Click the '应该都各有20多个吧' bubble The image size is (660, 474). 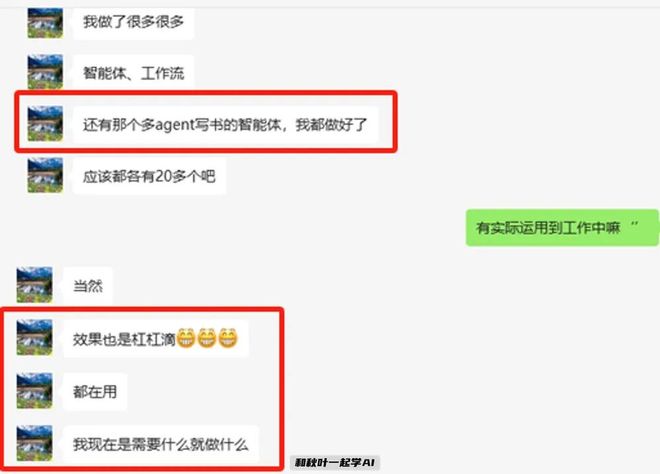click(149, 176)
